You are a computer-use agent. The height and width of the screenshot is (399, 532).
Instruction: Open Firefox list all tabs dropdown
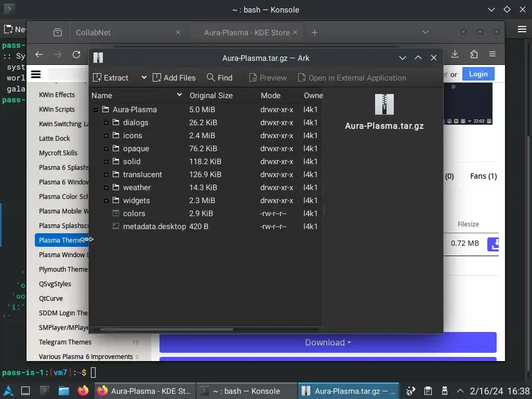tap(425, 32)
